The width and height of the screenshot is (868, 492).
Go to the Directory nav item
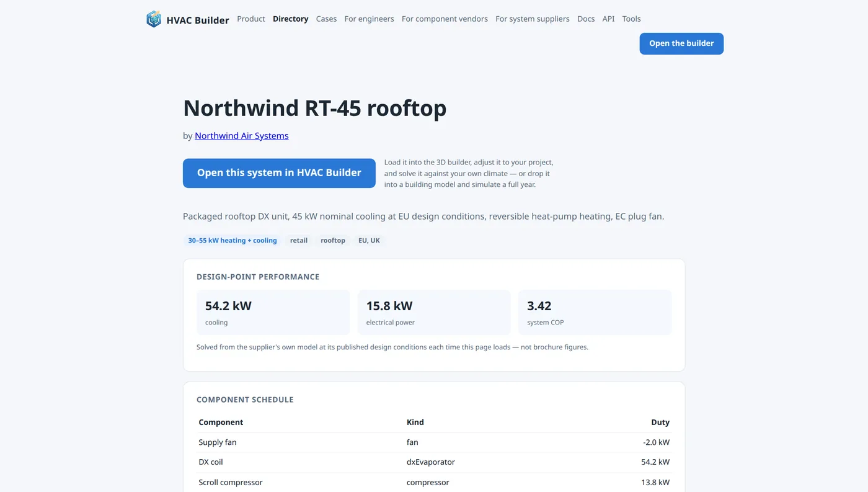[x=291, y=19]
